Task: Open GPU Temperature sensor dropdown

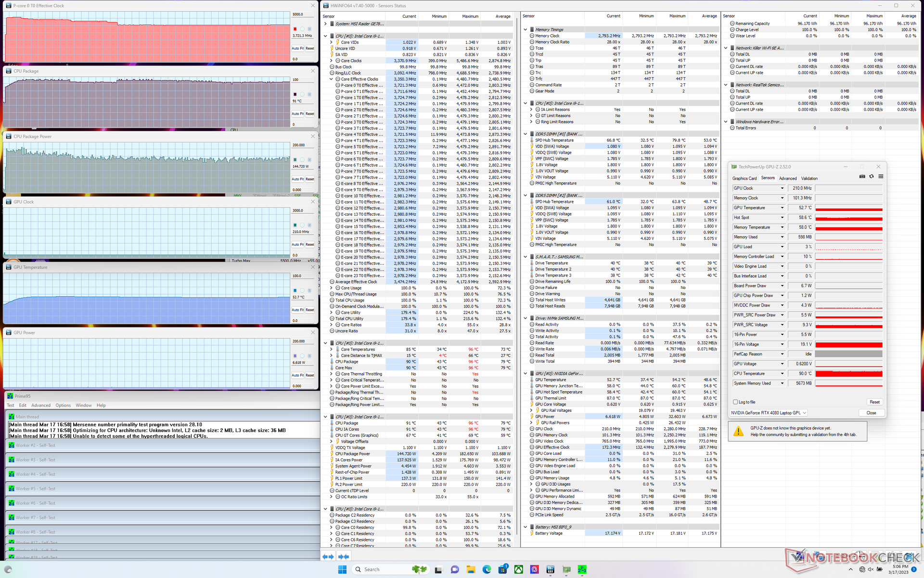Action: 782,208
